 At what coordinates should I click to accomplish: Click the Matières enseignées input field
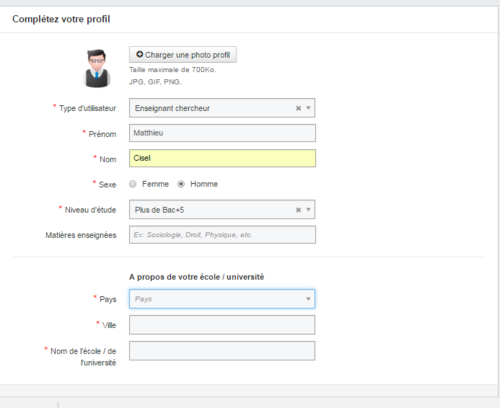[222, 235]
